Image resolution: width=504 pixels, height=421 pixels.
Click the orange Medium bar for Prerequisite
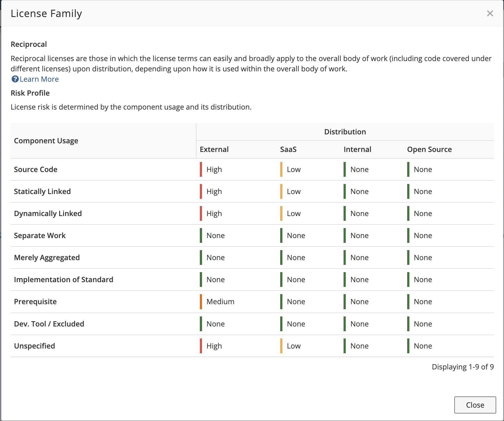[x=201, y=302]
